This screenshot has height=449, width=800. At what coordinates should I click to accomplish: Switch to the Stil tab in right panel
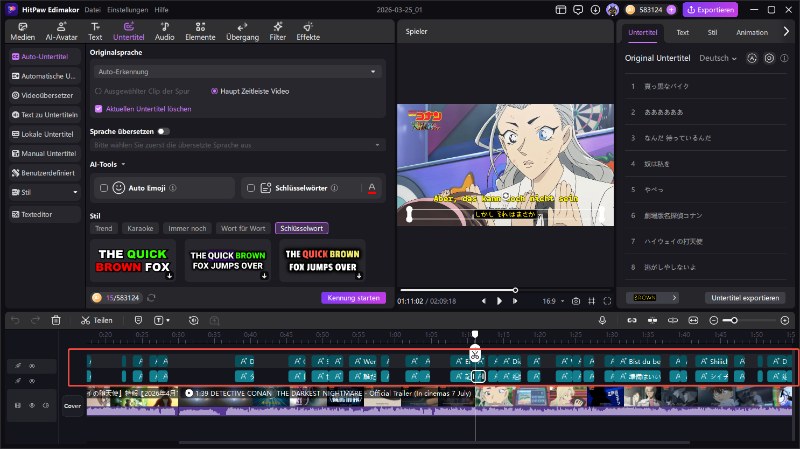click(x=712, y=32)
